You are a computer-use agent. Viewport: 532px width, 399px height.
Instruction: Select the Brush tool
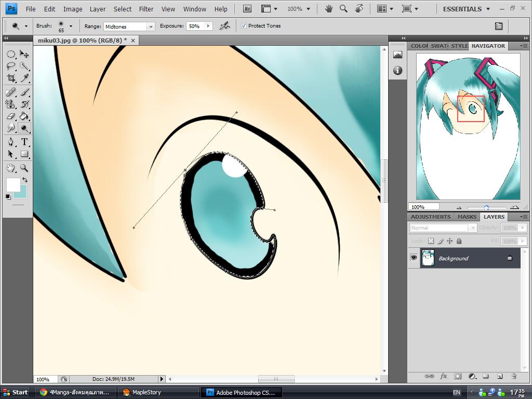(24, 92)
